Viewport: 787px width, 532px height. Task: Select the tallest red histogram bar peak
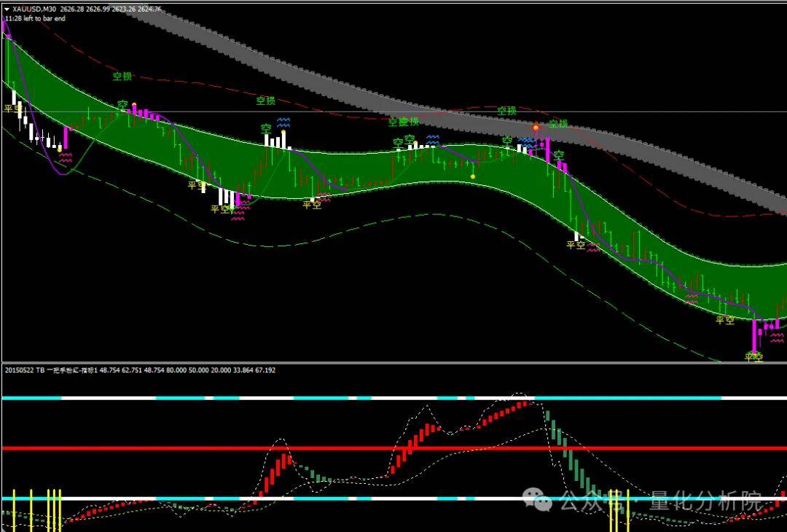522,404
